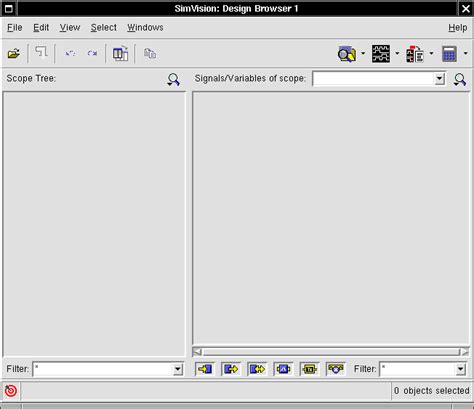Click the Signals/Variables search icon
Viewport: 474px width, 409px height.
click(x=460, y=79)
